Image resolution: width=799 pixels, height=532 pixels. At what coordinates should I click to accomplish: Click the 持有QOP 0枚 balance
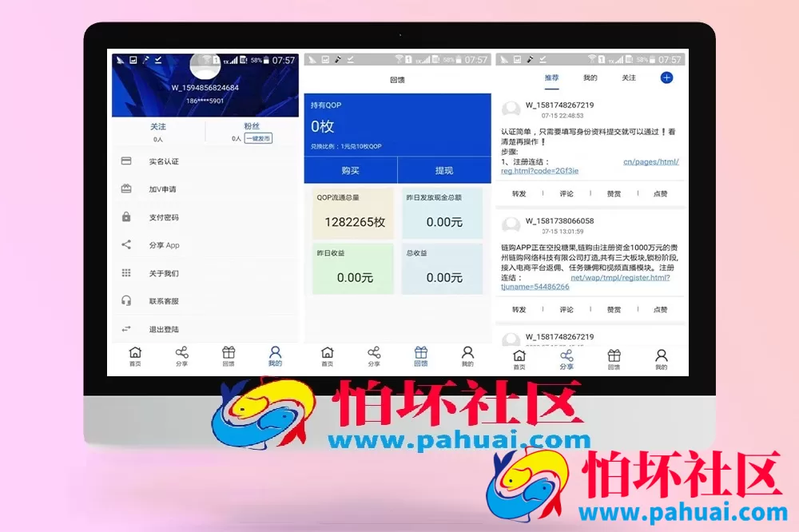pyautogui.click(x=326, y=118)
